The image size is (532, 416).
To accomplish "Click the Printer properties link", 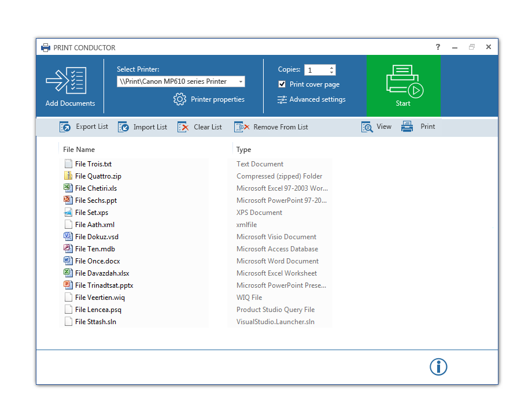I will [217, 99].
